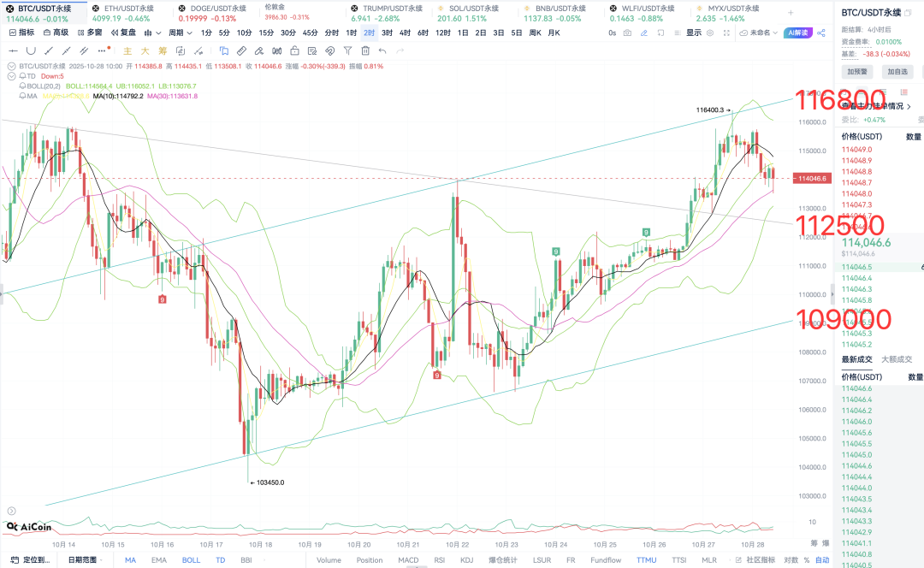
Task: Open the 周期 period dropdown
Action: point(179,33)
